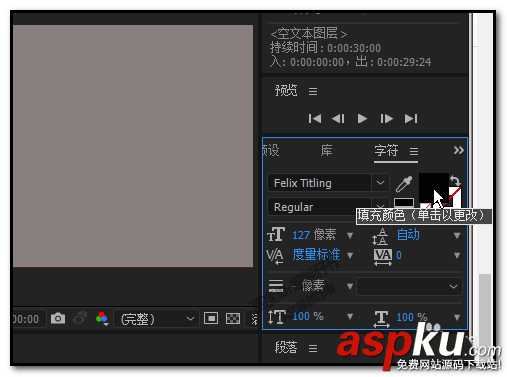Switch to the 库 tab
Screen dimensions: 507x377
pos(326,151)
